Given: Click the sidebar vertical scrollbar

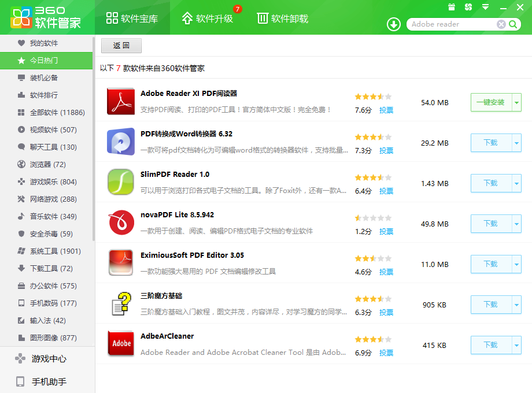Looking at the screenshot, I should tap(94, 139).
